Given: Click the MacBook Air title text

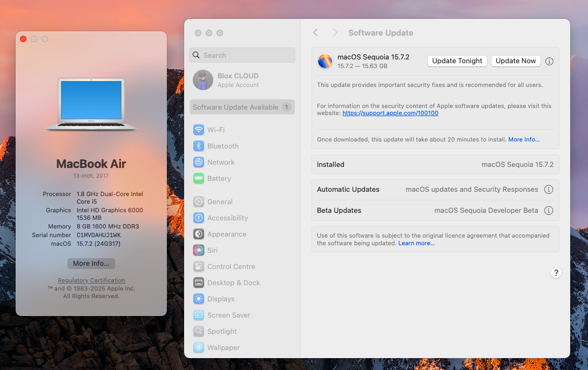Looking at the screenshot, I should tap(91, 164).
